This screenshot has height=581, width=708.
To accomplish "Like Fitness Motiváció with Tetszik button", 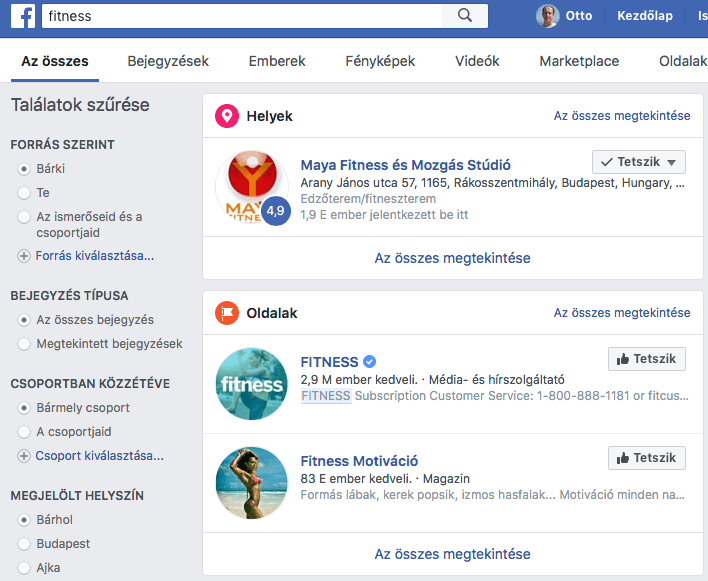I will (647, 458).
